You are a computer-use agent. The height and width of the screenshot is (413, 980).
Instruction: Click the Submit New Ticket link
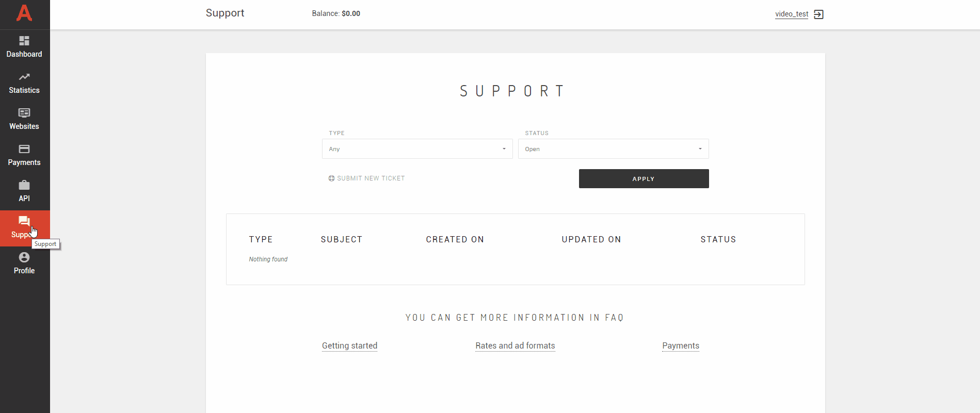pos(371,178)
